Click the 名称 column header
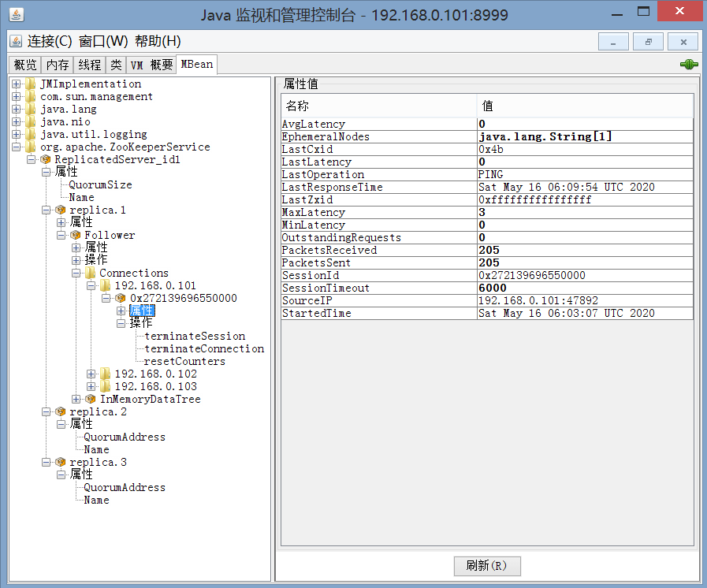 [x=379, y=106]
